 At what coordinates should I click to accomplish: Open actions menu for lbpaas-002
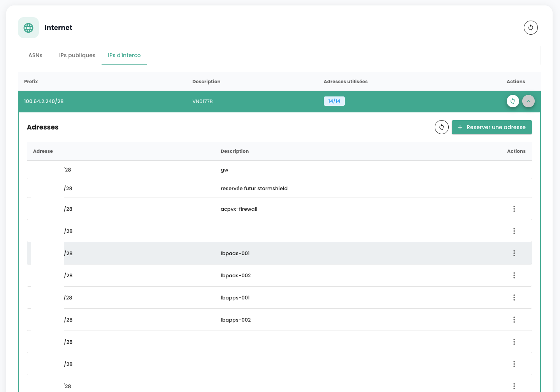(x=514, y=275)
